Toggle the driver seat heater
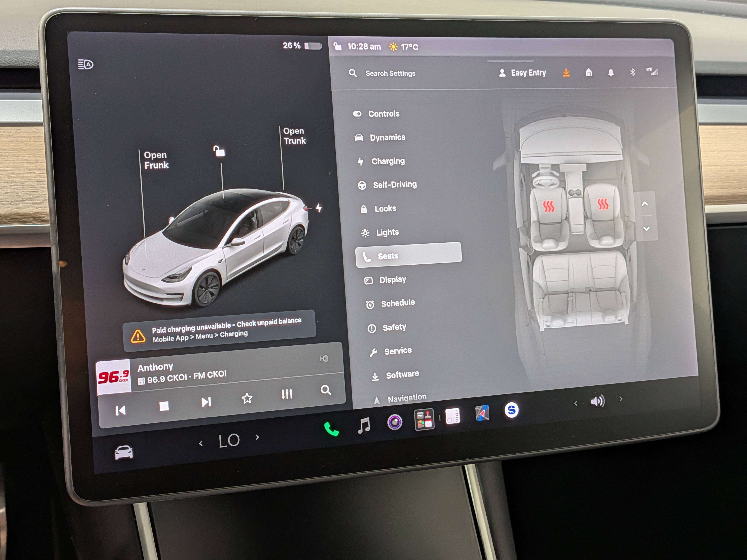The image size is (747, 560). point(549,206)
